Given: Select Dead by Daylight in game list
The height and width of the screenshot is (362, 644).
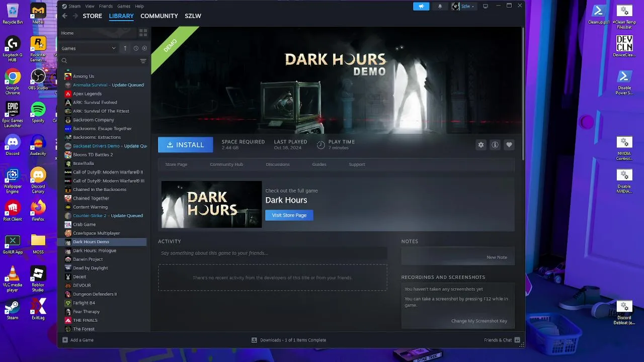Looking at the screenshot, I should coord(91,268).
